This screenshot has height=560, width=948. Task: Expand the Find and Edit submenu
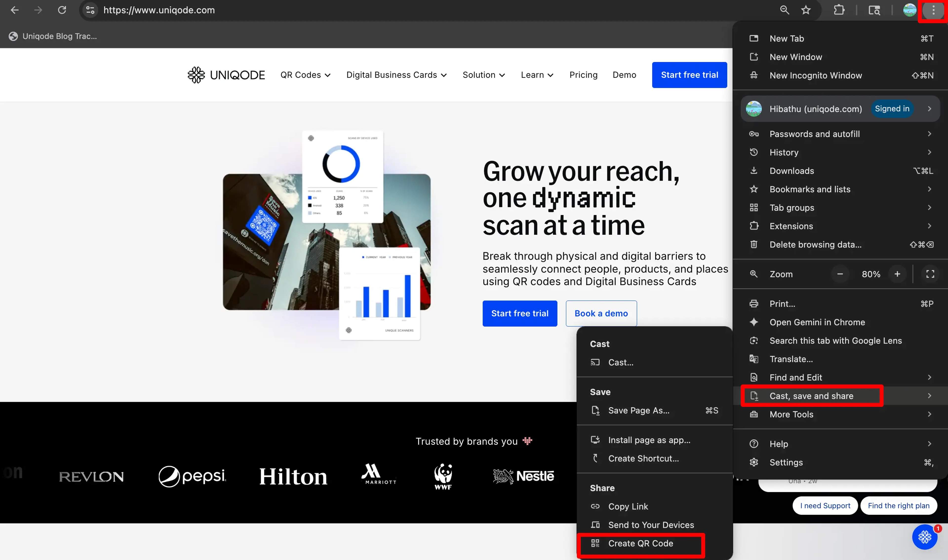(840, 377)
